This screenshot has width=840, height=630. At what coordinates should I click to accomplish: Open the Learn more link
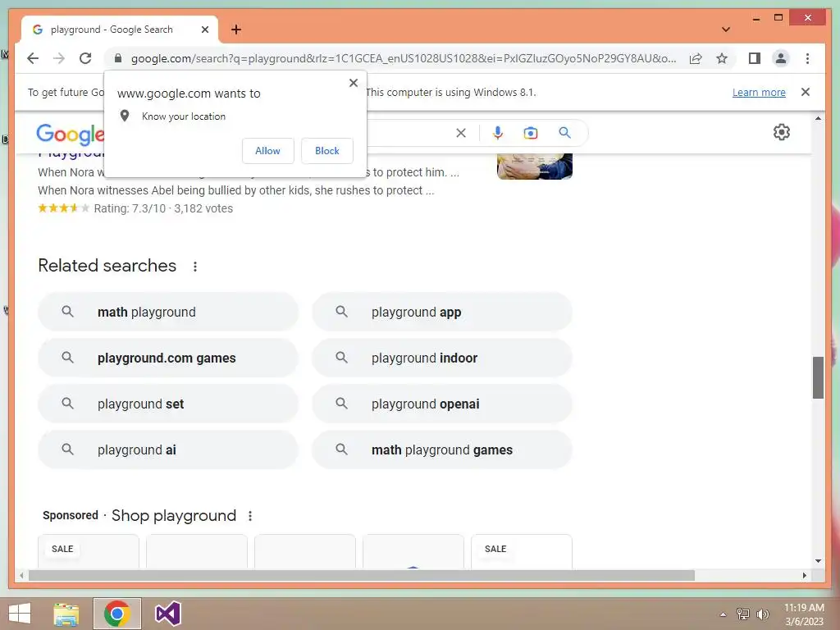[759, 92]
